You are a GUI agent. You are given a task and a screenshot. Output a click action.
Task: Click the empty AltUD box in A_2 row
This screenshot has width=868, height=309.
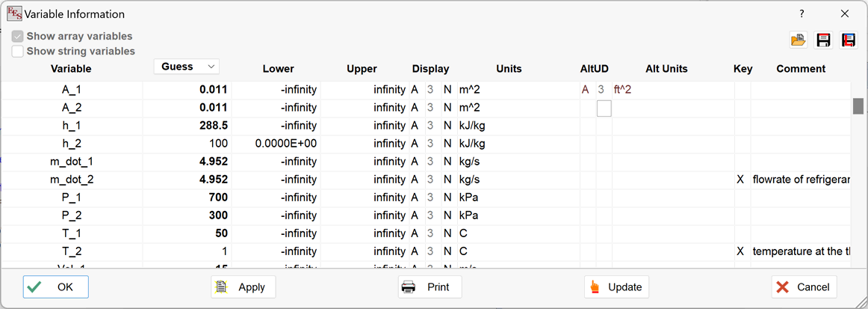[x=604, y=108]
